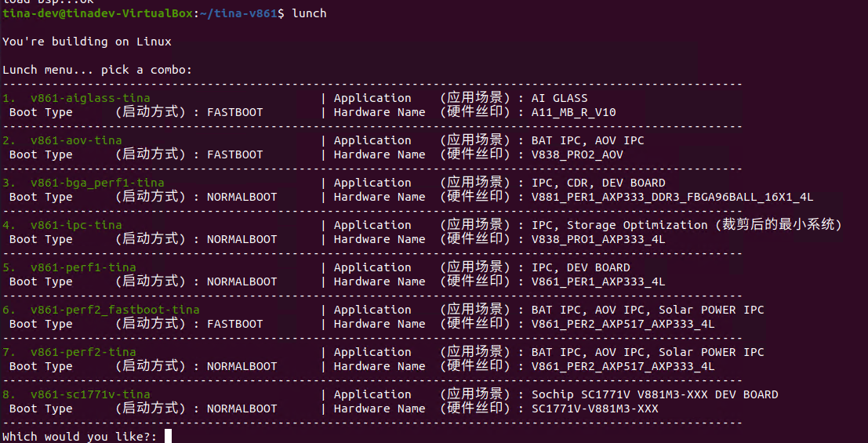
Task: Click the 'lunch' command typed at prompt
Action: [x=309, y=13]
